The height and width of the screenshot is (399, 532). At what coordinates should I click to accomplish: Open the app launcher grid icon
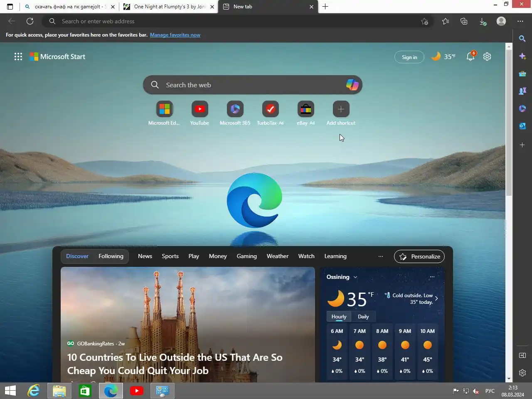click(x=18, y=57)
